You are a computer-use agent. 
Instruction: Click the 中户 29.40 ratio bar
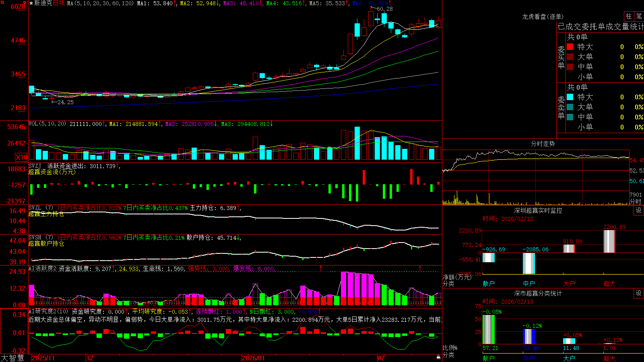click(529, 337)
